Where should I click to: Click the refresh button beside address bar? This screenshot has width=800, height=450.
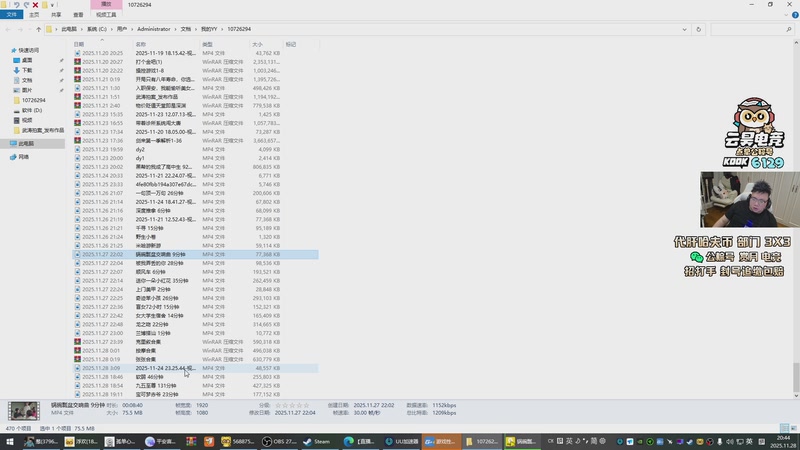698,30
